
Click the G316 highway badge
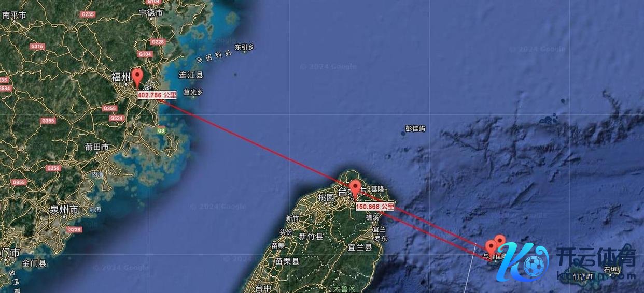pyautogui.click(x=37, y=46)
